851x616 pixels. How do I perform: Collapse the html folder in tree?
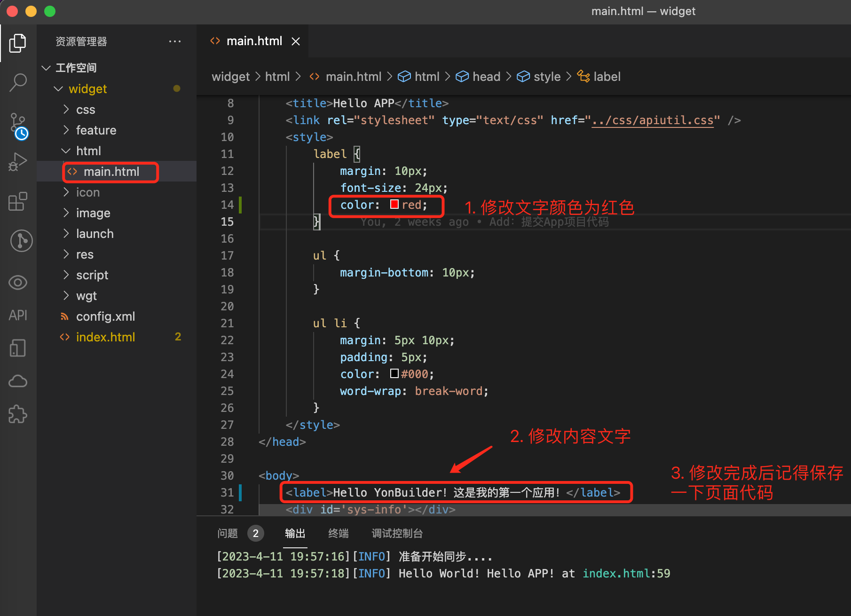88,151
